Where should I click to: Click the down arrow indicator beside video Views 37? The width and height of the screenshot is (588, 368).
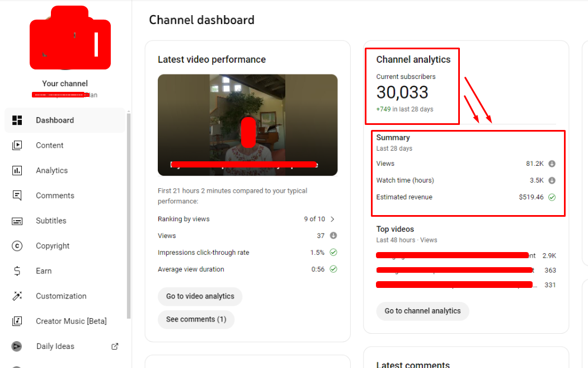333,236
